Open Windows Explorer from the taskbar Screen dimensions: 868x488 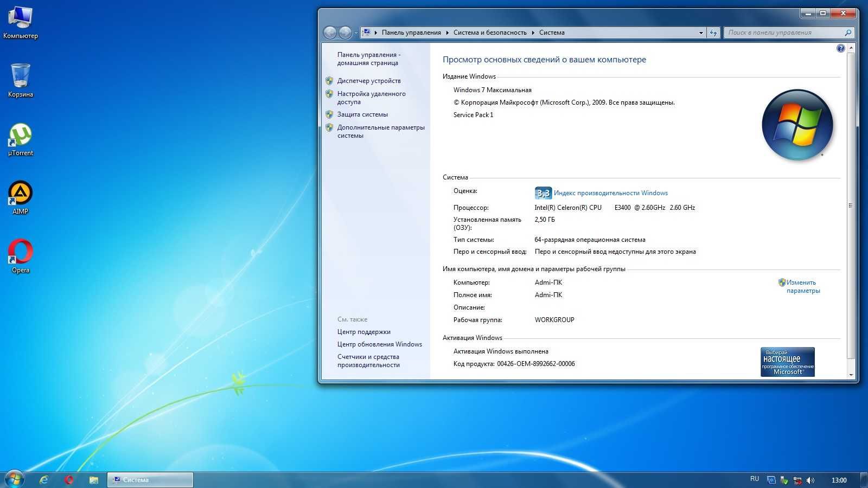(94, 480)
